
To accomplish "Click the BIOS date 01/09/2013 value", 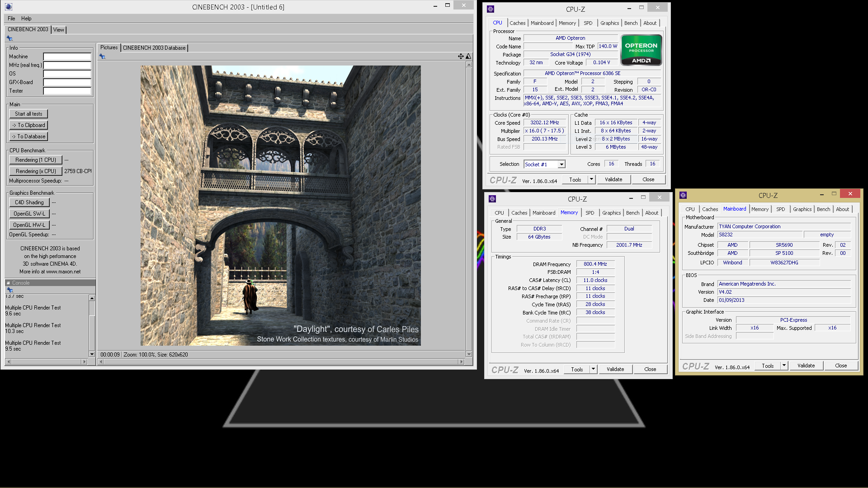I will [784, 300].
